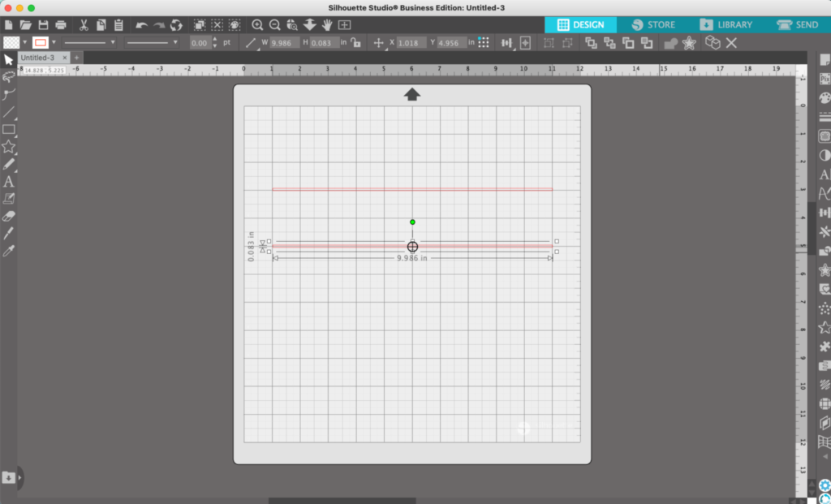Expand the line color dropdown arrow

54,42
